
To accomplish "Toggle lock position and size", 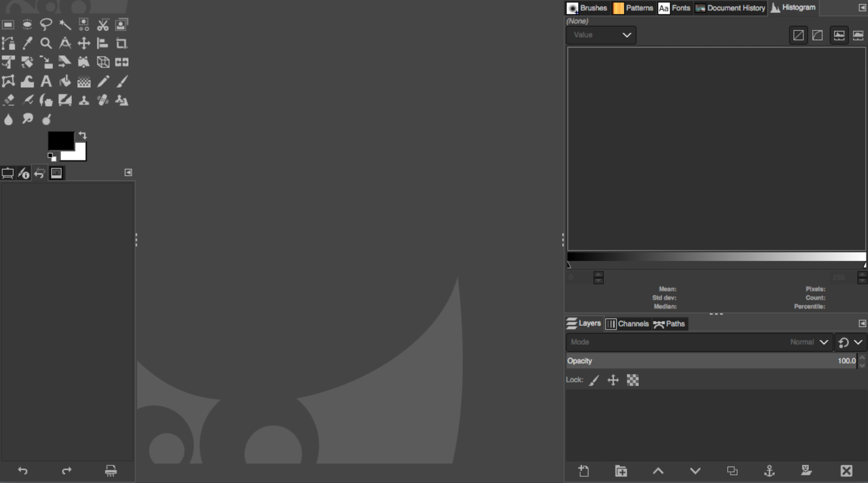I will tap(613, 380).
